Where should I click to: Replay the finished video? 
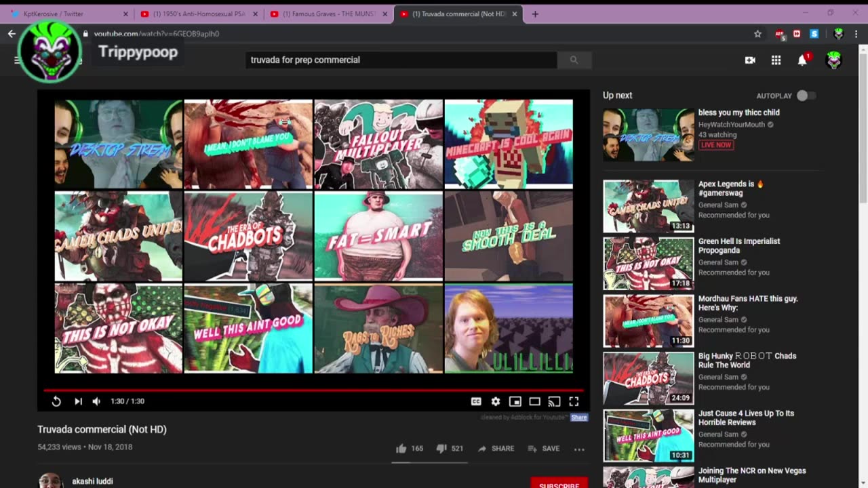click(56, 401)
